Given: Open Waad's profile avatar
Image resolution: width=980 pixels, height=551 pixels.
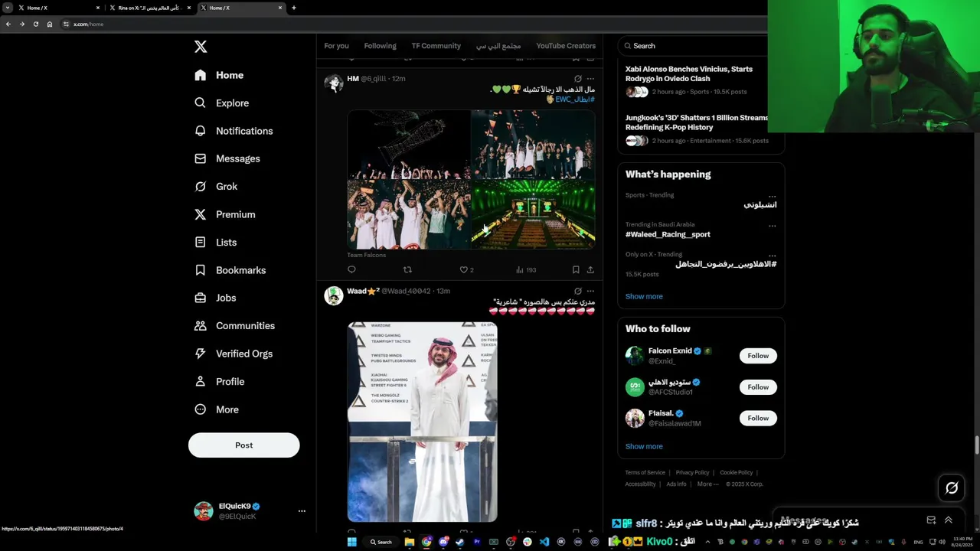Looking at the screenshot, I should (x=334, y=295).
